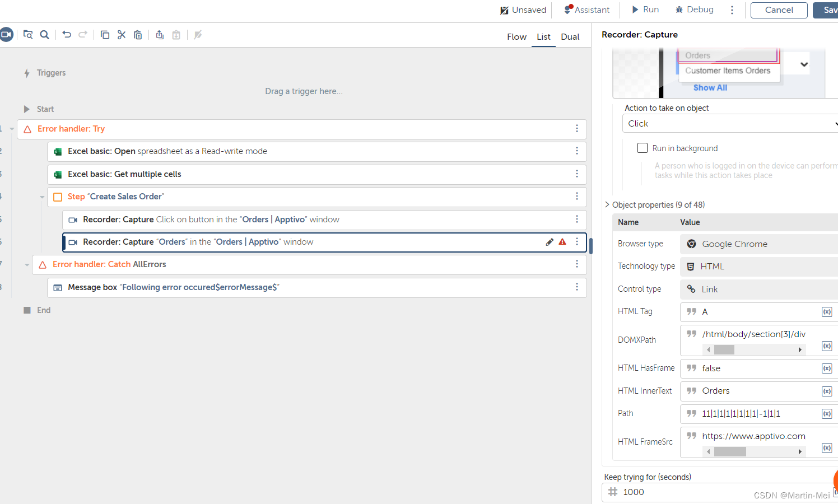Viewport: 838px width, 504px height.
Task: Click the recorder camera icon in toolbar
Action: pyautogui.click(x=6, y=35)
